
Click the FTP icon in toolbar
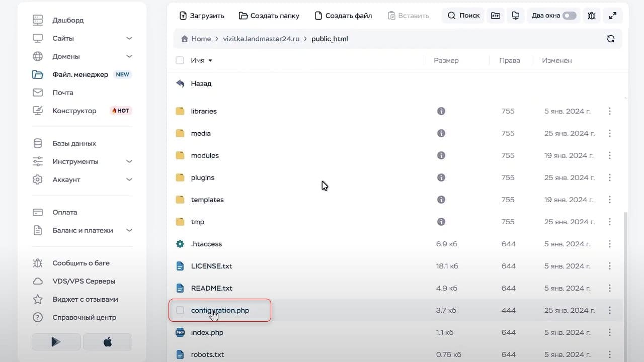tap(496, 16)
